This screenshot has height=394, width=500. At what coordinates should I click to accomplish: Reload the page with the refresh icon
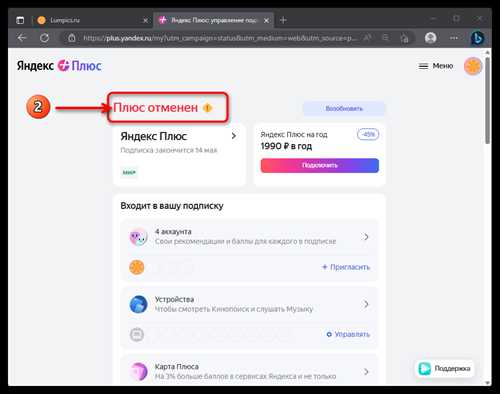[44, 38]
